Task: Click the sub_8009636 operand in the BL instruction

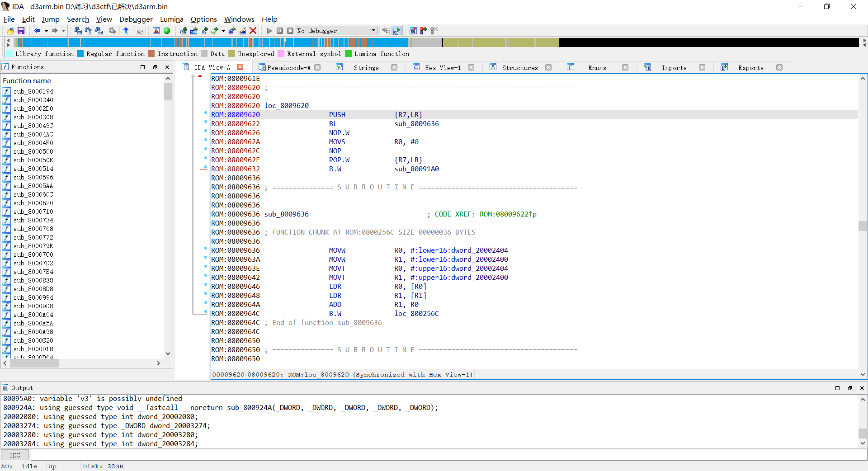Action: (416, 124)
